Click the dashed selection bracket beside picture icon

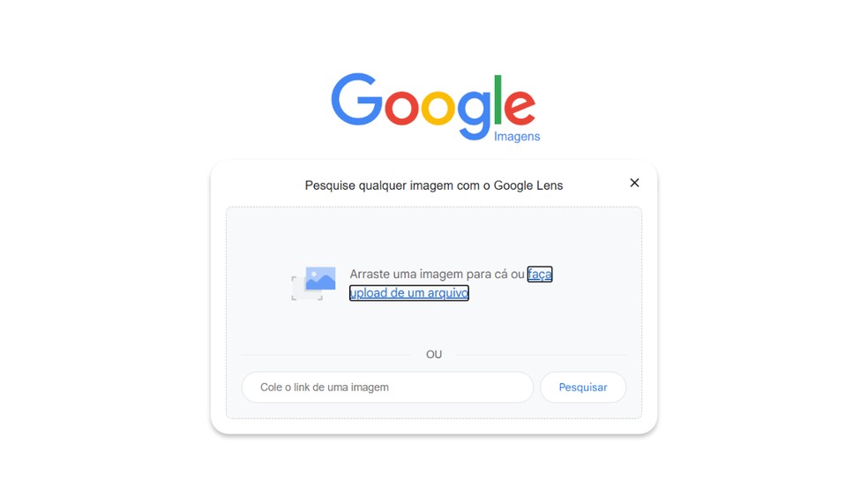point(307,289)
